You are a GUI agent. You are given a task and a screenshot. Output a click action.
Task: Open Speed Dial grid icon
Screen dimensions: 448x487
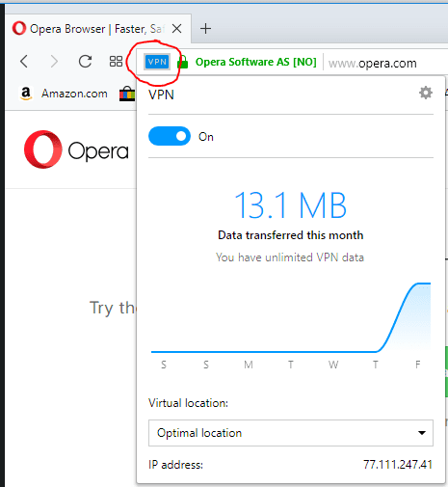pyautogui.click(x=116, y=62)
